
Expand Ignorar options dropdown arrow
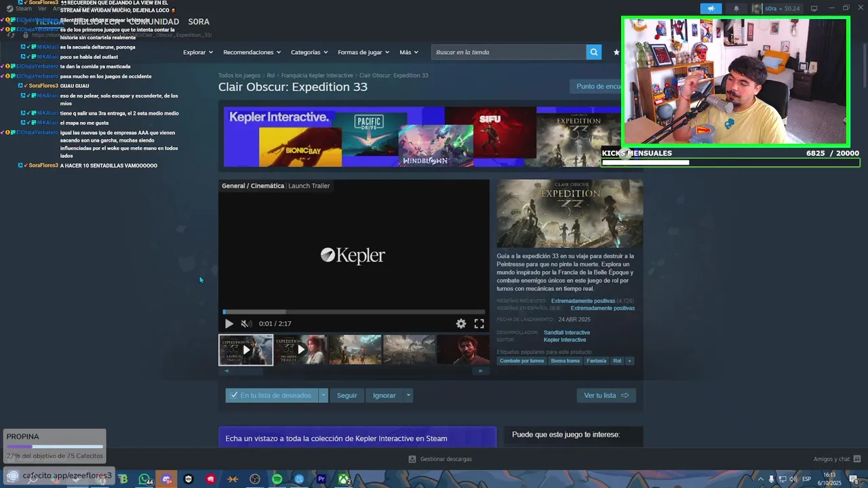408,395
